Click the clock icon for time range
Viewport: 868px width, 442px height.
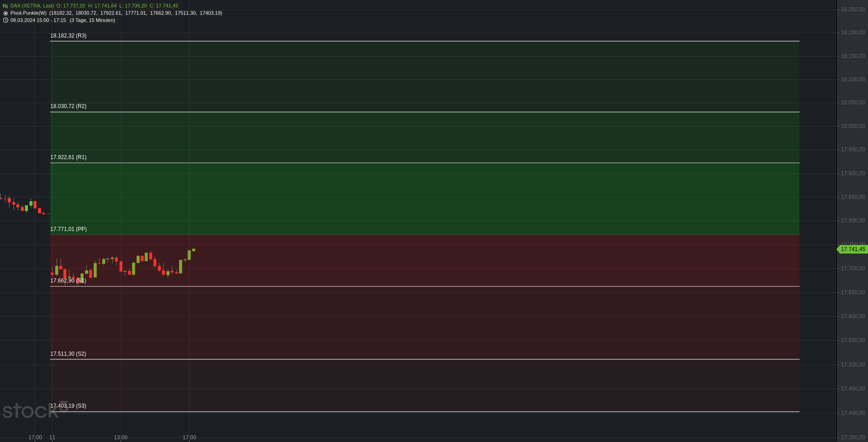(5, 20)
